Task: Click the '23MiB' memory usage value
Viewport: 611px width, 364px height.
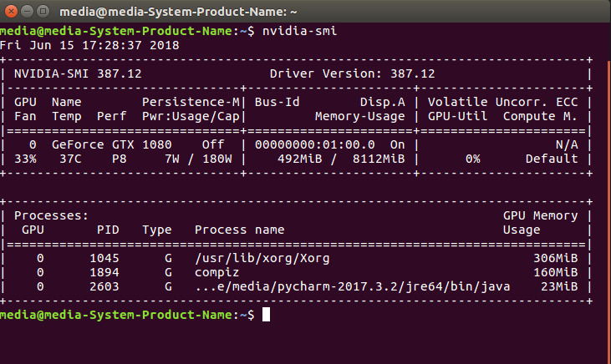Action: [x=559, y=286]
